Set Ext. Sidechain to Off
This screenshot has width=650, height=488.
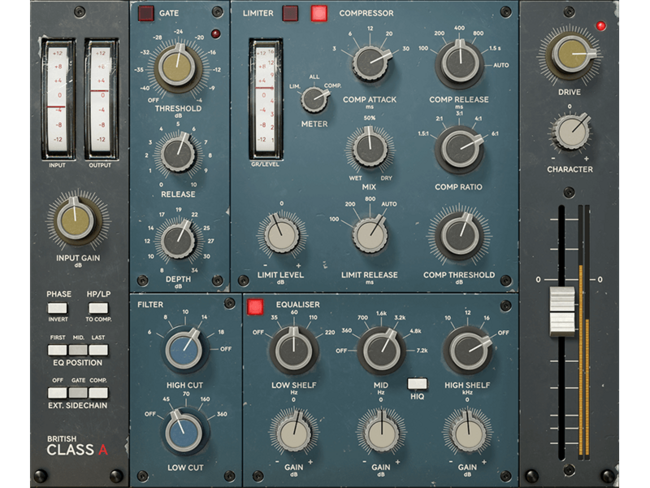coord(57,393)
